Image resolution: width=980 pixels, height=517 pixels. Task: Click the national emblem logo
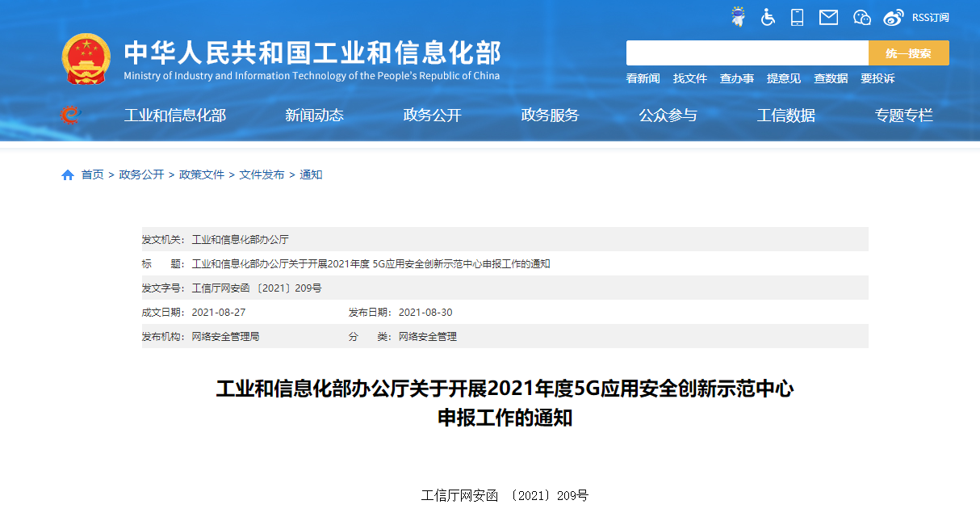86,59
